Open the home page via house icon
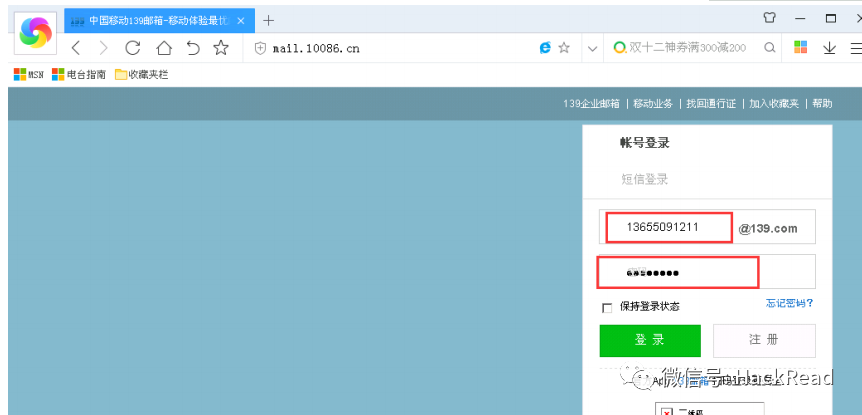The width and height of the screenshot is (862, 415). coord(164,48)
